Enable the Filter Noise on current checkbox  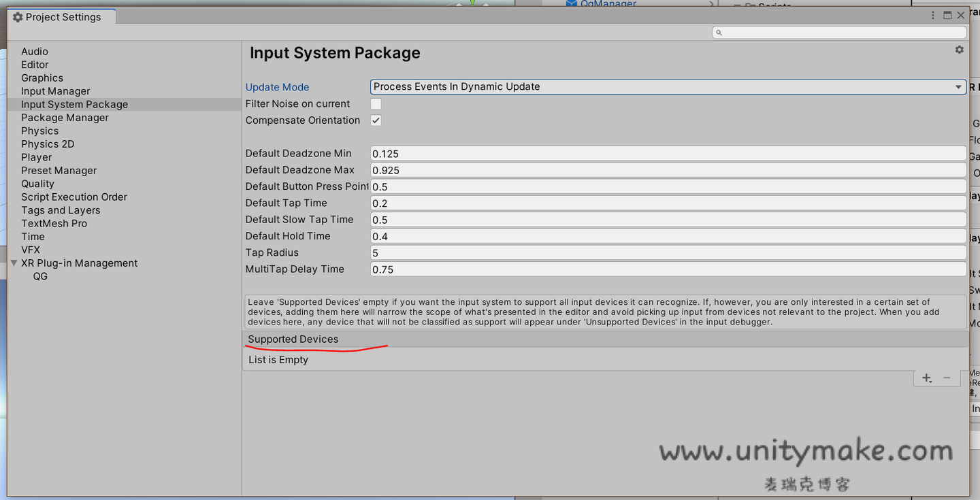point(375,103)
